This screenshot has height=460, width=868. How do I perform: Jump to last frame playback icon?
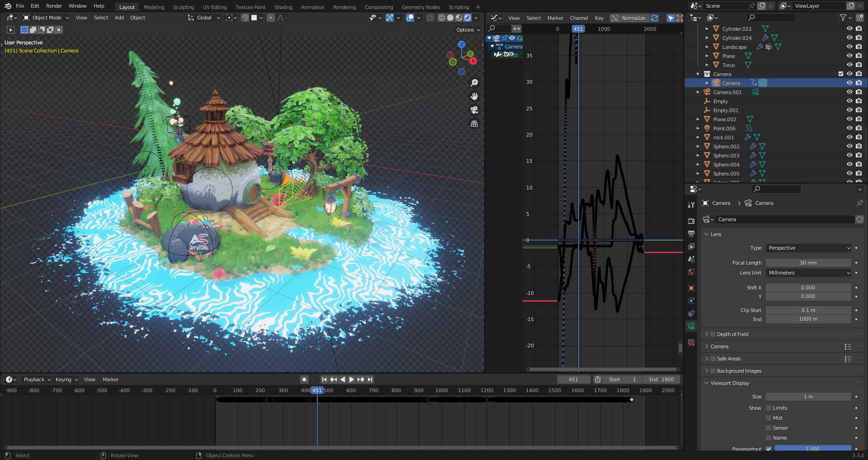[370, 379]
